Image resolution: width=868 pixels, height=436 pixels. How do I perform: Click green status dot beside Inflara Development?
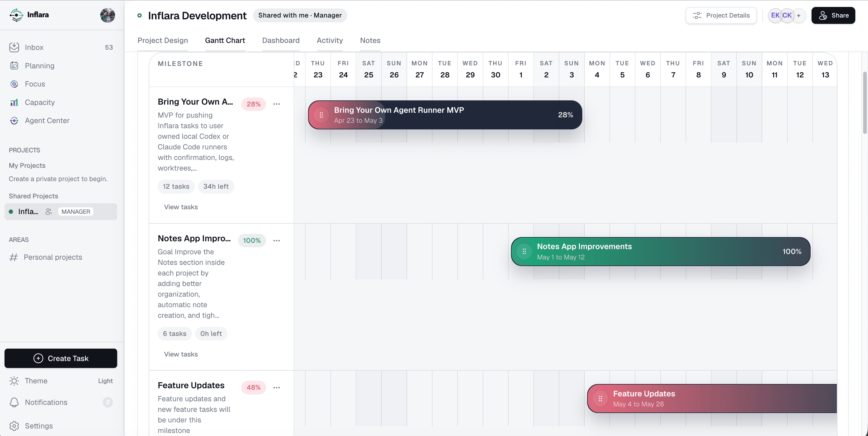pos(140,15)
